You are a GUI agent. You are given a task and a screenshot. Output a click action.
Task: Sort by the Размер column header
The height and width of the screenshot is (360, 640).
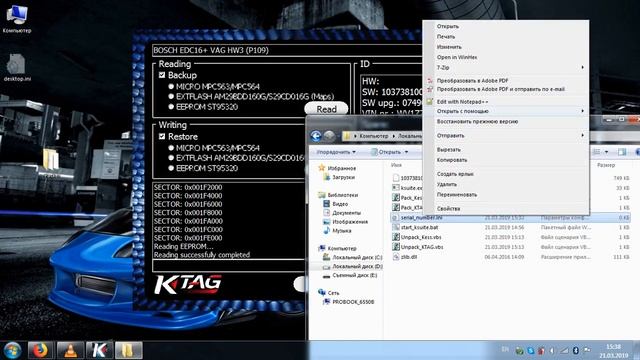606,165
